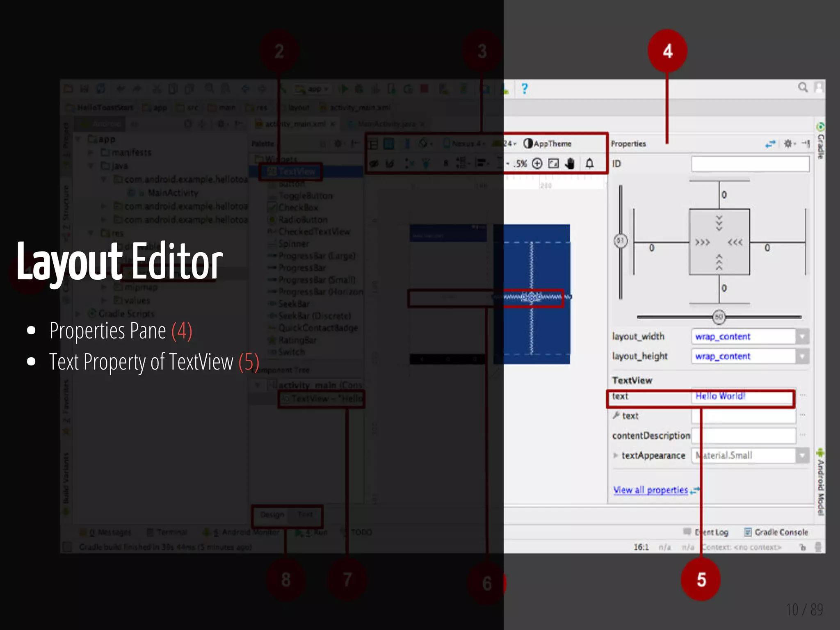840x630 pixels.
Task: Open the layout_height dropdown arrow
Action: (x=802, y=356)
